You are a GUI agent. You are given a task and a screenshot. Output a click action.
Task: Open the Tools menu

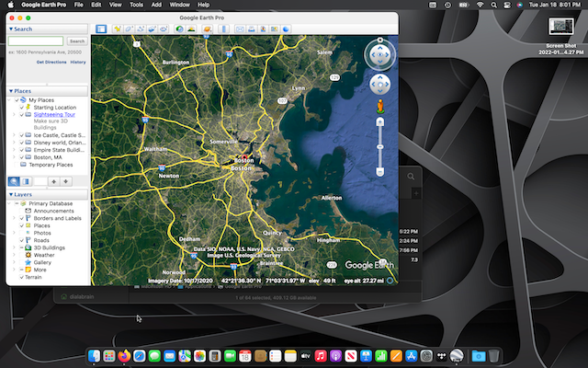click(x=136, y=5)
